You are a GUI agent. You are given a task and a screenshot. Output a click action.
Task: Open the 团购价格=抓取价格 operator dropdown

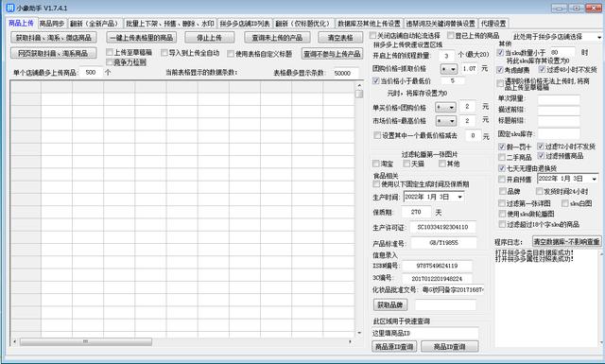(x=449, y=69)
